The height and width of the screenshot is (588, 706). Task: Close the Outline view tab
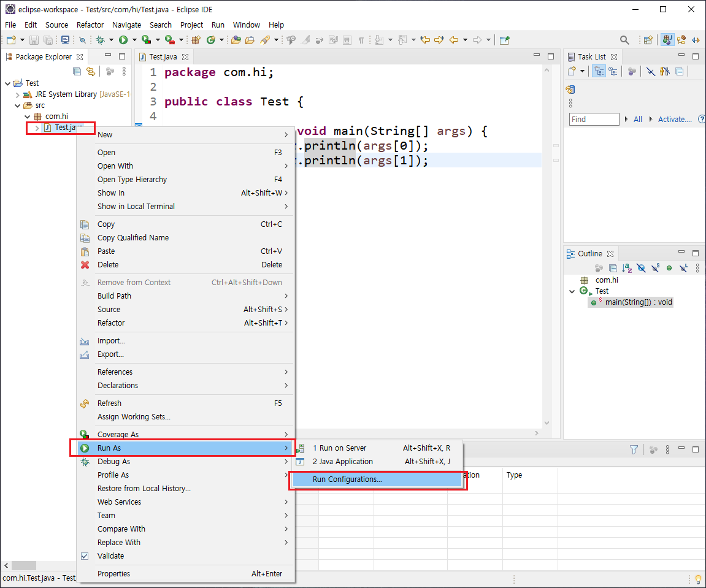[610, 254]
